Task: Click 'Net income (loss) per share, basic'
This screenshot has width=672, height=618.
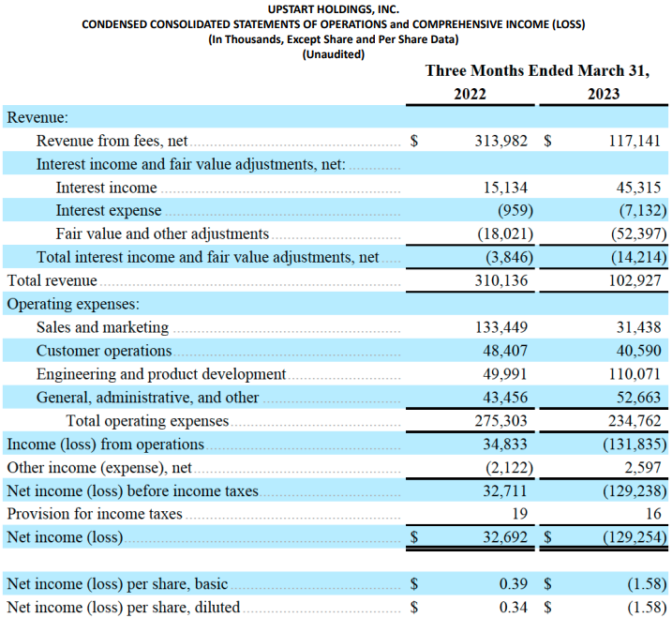Action: [x=117, y=584]
